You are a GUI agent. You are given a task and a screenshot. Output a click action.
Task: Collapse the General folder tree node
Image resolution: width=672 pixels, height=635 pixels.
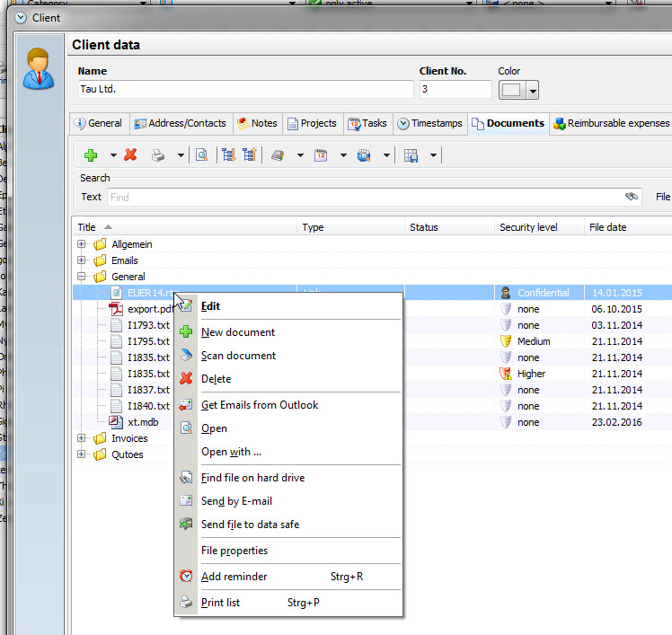[82, 277]
